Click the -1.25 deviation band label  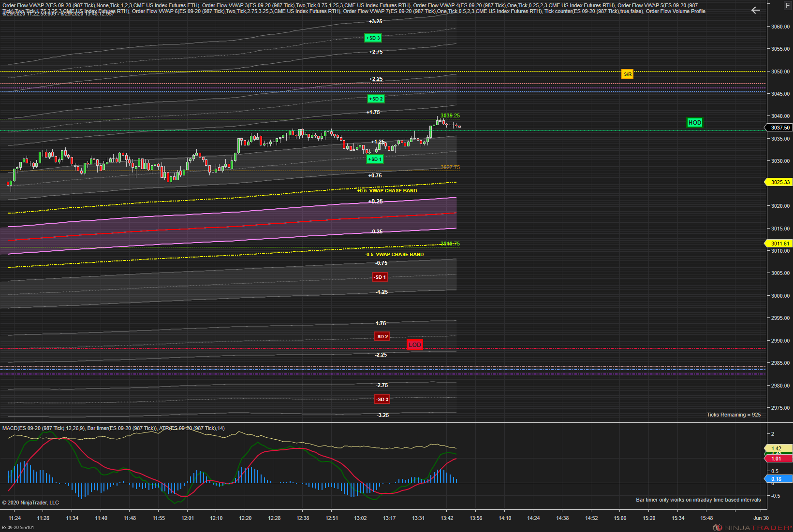point(382,292)
